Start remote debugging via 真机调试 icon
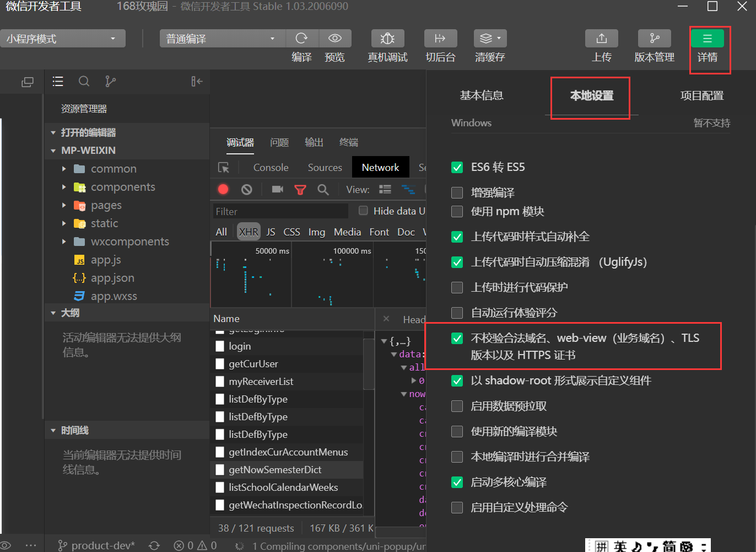This screenshot has width=756, height=552. click(x=387, y=38)
